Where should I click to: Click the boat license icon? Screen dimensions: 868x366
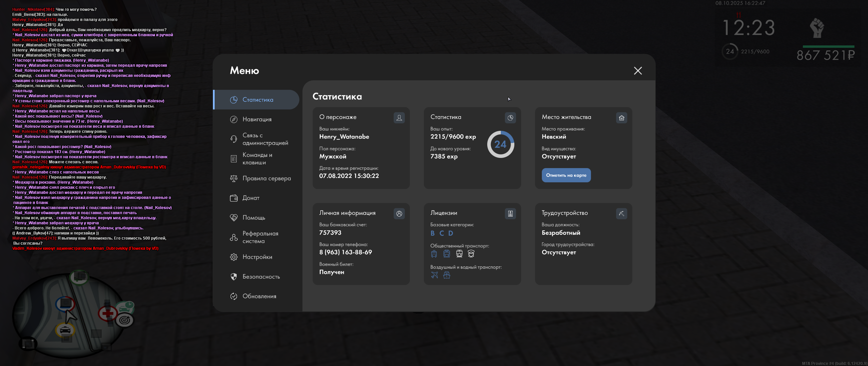point(447,275)
